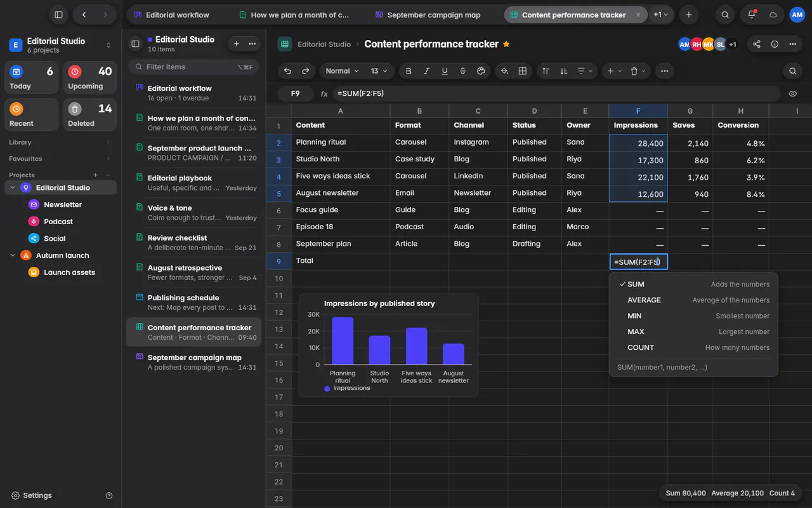Toggle the item list panel

pyautogui.click(x=135, y=44)
